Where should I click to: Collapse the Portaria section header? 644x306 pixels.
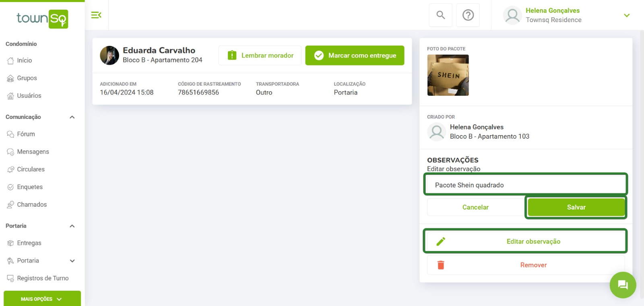pos(72,226)
